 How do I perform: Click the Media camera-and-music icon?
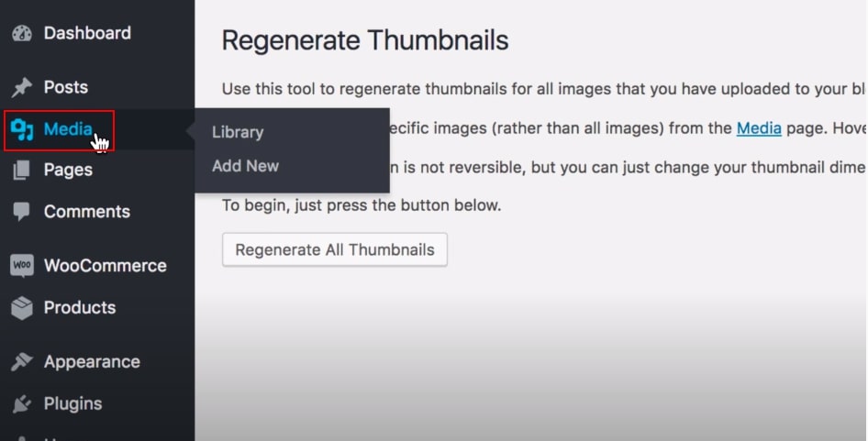[22, 129]
